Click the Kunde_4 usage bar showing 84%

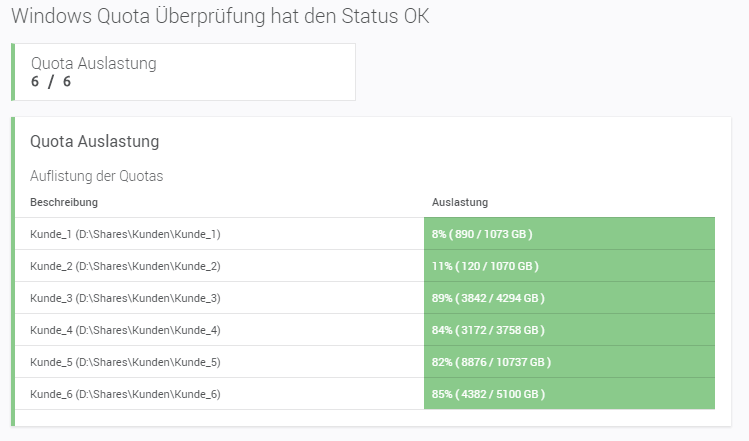(569, 330)
